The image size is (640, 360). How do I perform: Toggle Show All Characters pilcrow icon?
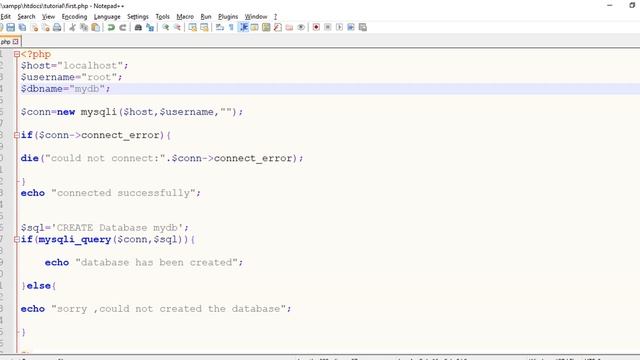click(x=231, y=27)
